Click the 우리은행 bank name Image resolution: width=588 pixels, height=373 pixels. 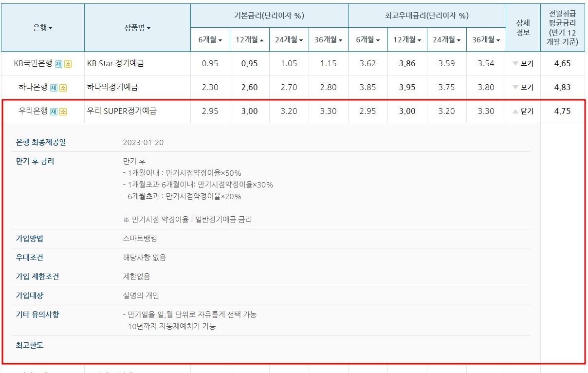point(33,111)
